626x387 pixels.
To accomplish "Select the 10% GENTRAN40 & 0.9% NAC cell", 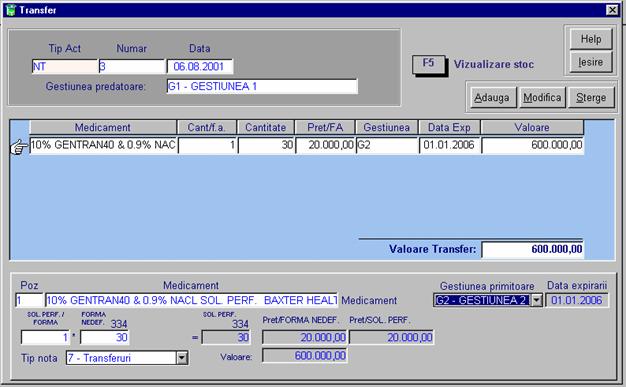I will tap(103, 145).
